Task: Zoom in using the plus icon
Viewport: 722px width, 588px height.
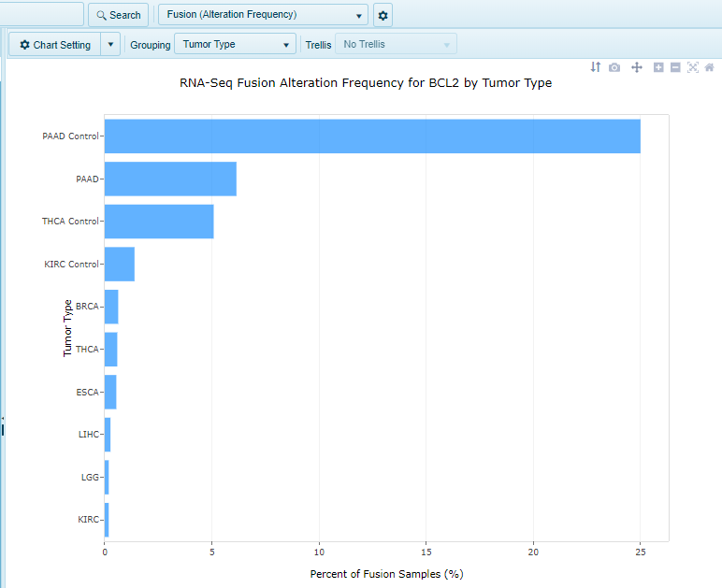Action: point(658,67)
